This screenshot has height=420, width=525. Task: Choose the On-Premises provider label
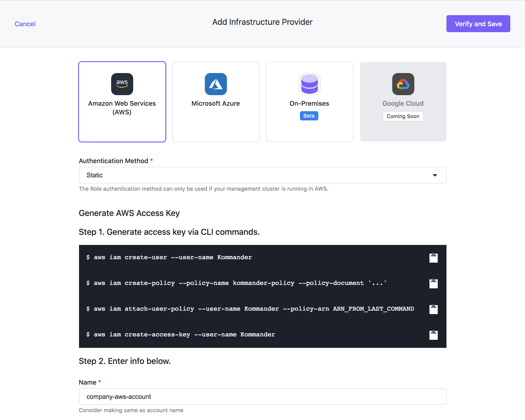(x=309, y=104)
